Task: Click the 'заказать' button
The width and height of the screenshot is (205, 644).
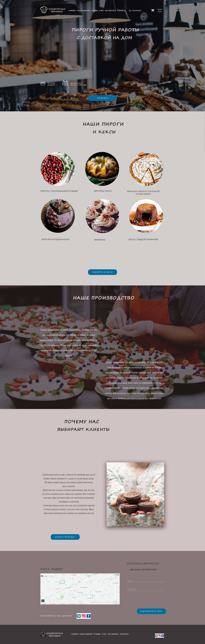Action: pyautogui.click(x=102, y=98)
